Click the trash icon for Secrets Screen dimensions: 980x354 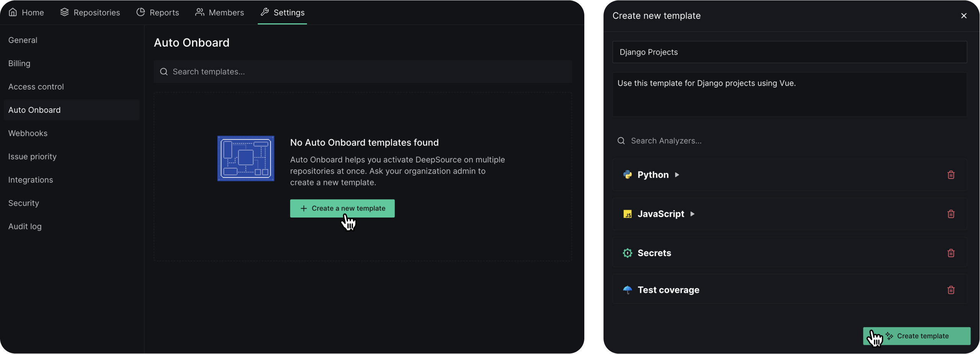click(951, 253)
